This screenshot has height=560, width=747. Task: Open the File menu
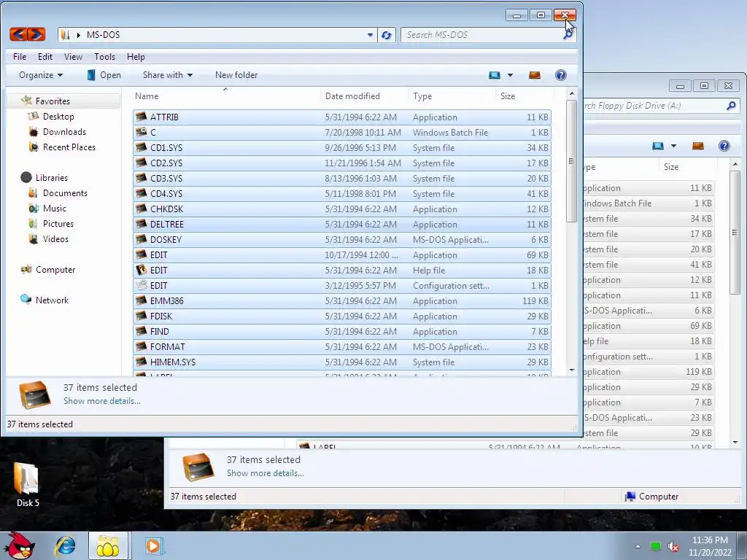click(20, 57)
